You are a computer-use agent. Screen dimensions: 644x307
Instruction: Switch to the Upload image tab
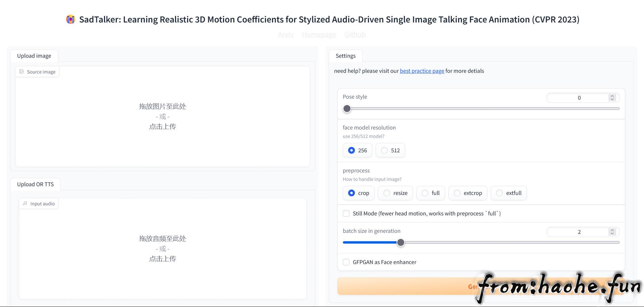coord(34,56)
